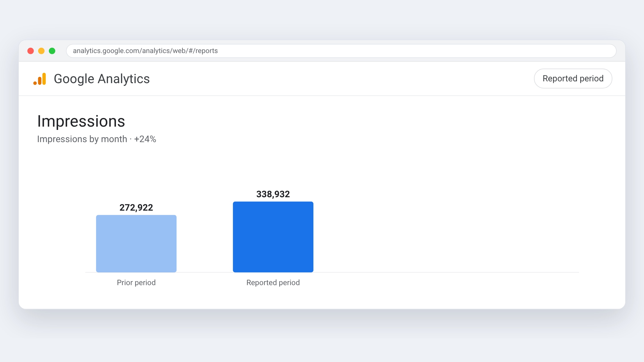Click the Reported period axis label under the chart
The image size is (644, 362).
pos(273,282)
